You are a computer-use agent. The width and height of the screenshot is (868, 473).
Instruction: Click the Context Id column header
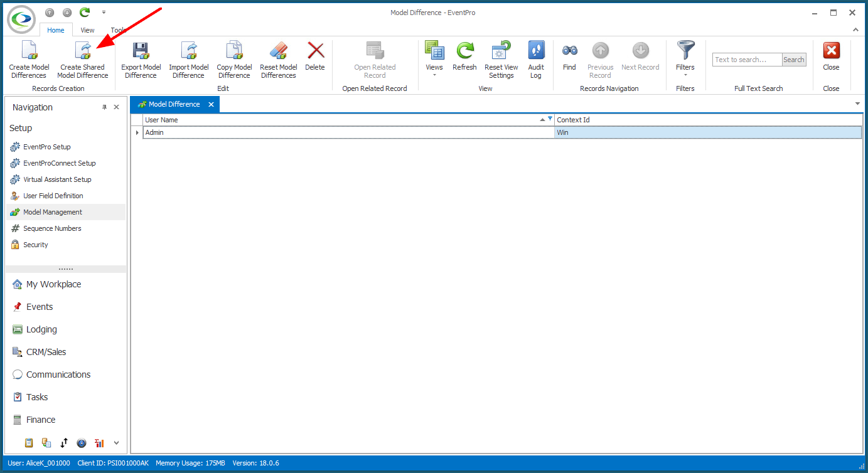click(709, 120)
